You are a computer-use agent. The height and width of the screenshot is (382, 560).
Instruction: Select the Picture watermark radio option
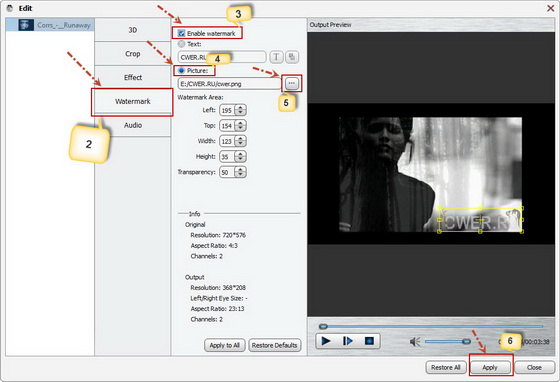point(181,70)
